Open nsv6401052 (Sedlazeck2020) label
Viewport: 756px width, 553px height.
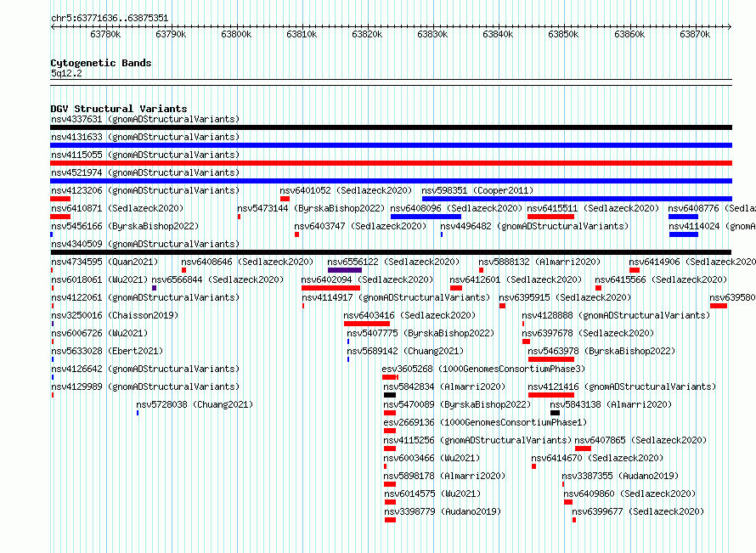tap(347, 190)
